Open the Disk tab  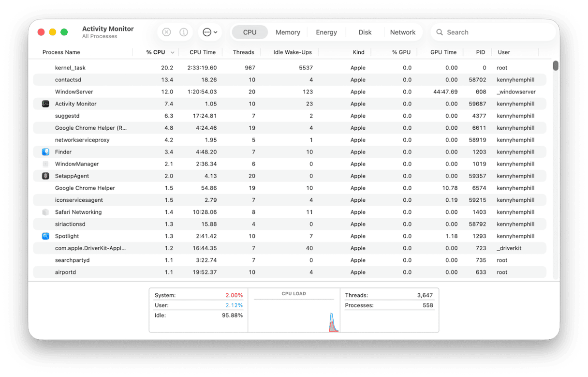tap(365, 32)
